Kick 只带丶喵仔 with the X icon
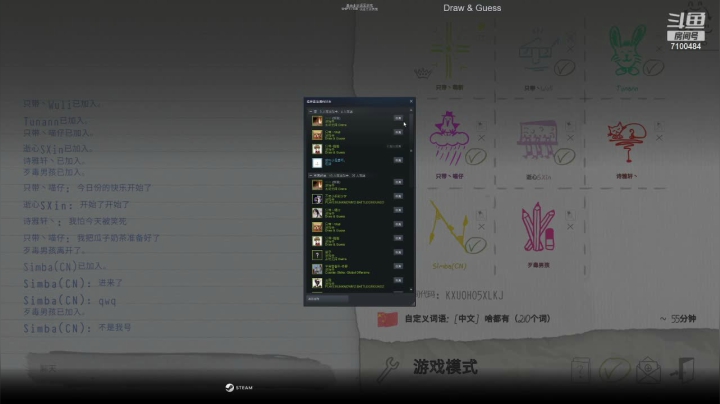 click(x=481, y=138)
